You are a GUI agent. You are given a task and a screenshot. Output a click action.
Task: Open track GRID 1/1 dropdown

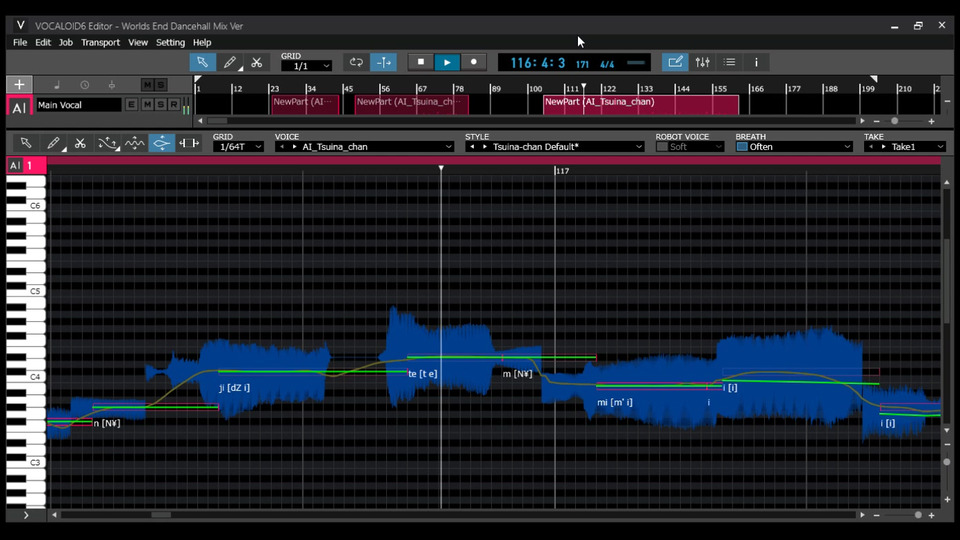306,66
